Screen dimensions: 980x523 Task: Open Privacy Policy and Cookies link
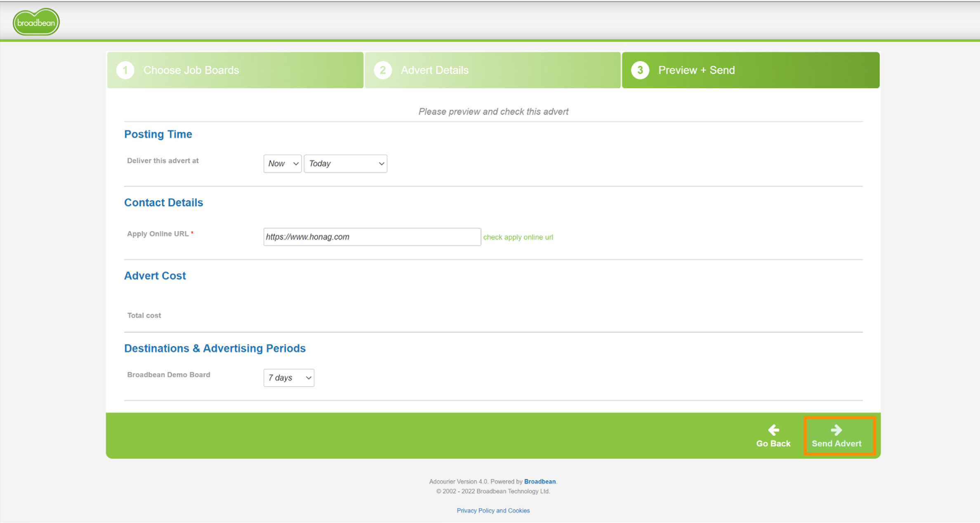tap(493, 511)
